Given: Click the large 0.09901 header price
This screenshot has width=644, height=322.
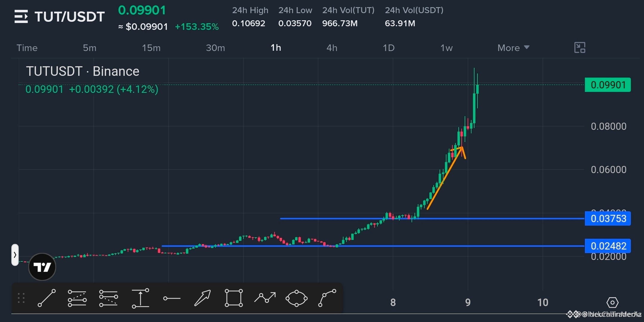Looking at the screenshot, I should pyautogui.click(x=142, y=10).
